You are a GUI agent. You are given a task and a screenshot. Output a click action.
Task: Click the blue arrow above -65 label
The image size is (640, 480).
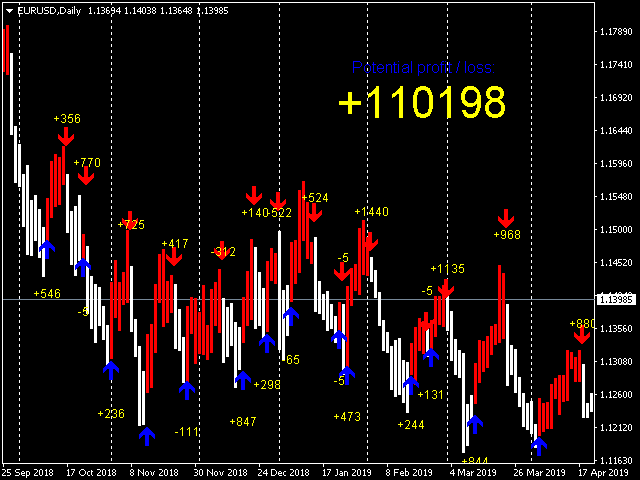(x=291, y=317)
